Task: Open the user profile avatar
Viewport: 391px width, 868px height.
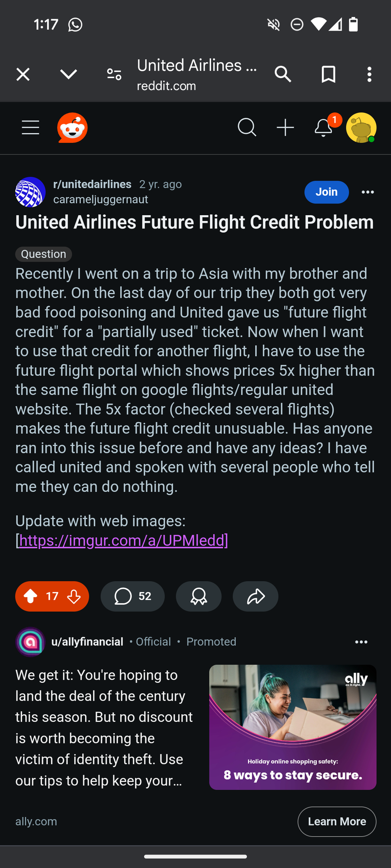Action: coord(361,128)
